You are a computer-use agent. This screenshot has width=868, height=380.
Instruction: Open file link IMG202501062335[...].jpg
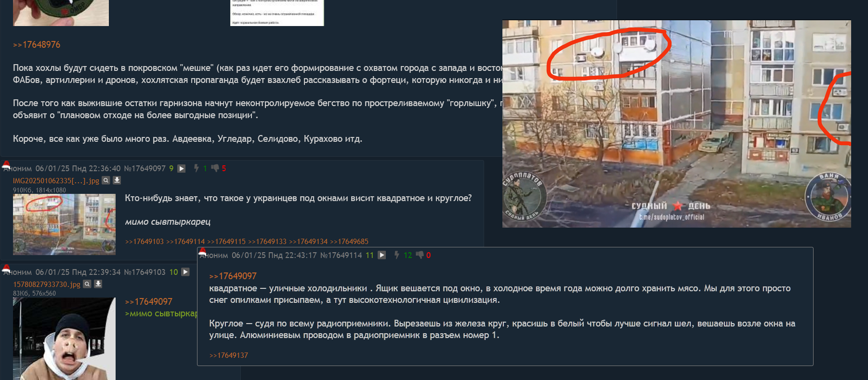56,181
